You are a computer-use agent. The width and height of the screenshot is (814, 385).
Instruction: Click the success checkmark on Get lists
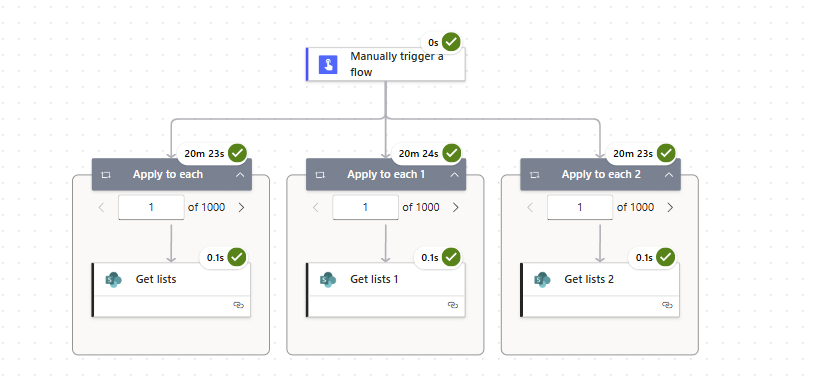click(x=237, y=257)
